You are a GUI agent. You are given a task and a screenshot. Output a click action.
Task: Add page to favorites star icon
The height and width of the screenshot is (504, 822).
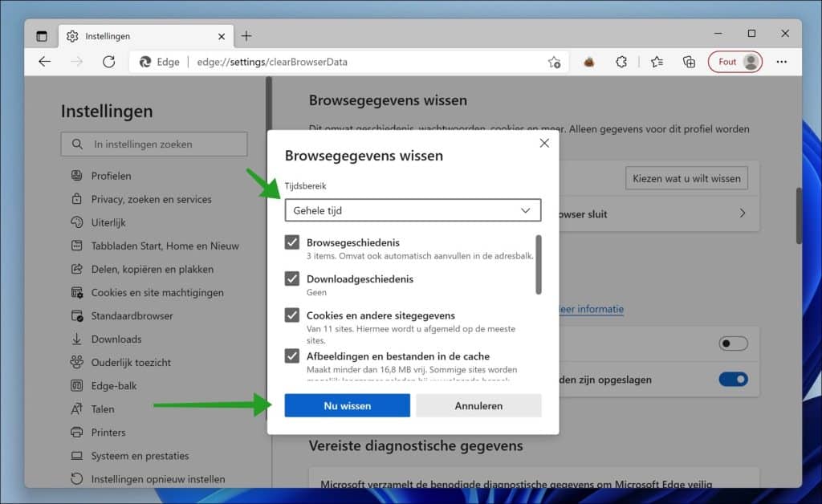554,62
